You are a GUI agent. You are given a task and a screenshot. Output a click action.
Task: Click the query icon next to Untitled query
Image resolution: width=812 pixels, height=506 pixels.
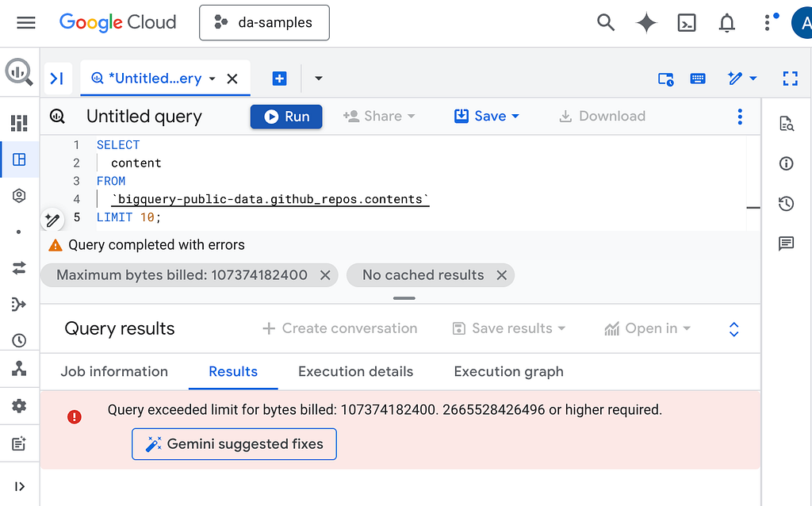[57, 117]
